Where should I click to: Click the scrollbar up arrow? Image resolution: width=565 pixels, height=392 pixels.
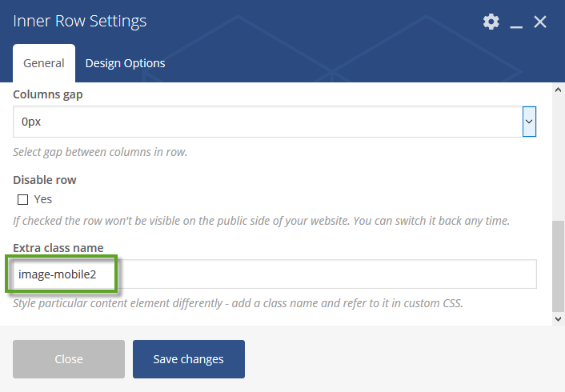558,90
